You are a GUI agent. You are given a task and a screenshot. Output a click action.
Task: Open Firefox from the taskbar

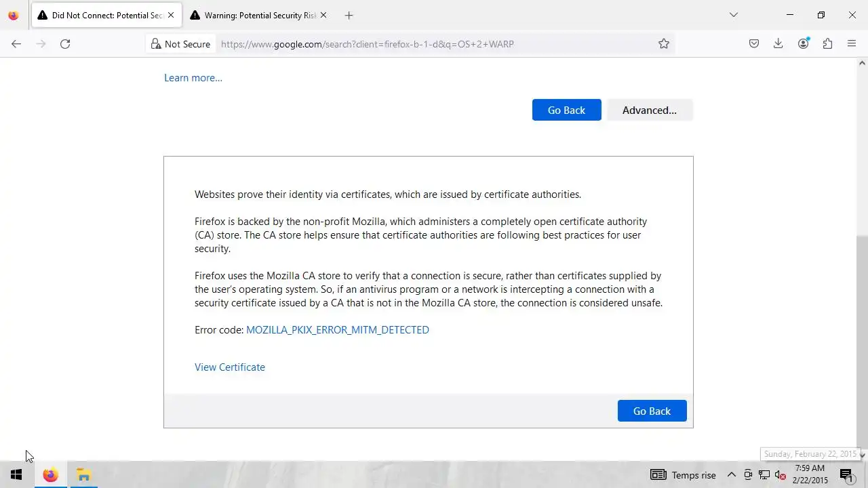[50, 475]
